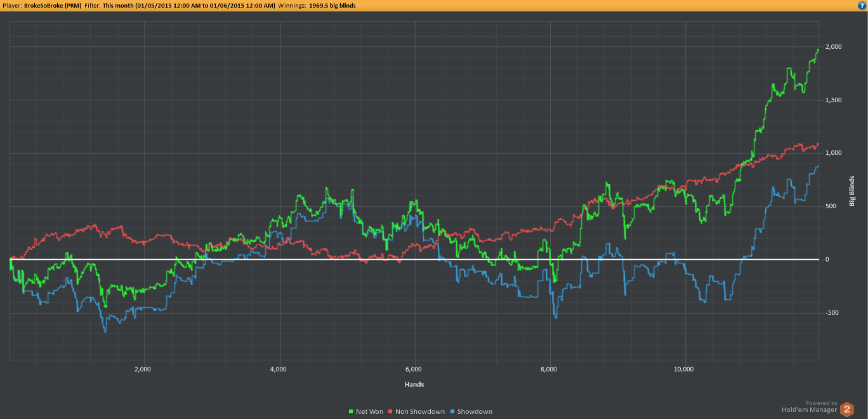868x419 pixels.
Task: Toggle the Net Won legend entry
Action: 366,411
